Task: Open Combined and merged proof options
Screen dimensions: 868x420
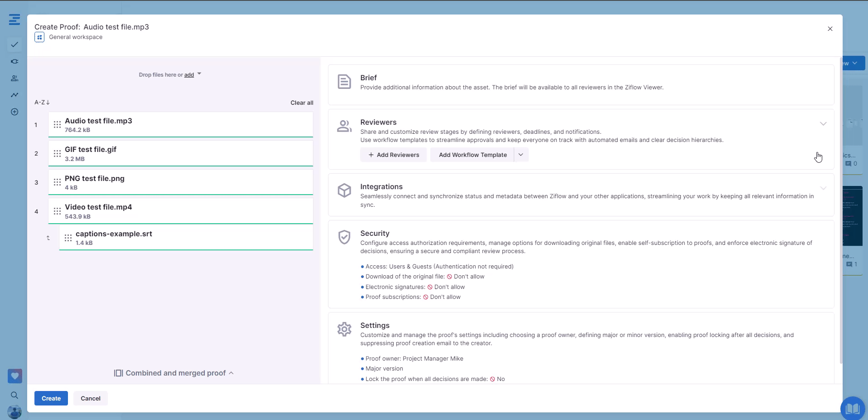Action: (174, 373)
